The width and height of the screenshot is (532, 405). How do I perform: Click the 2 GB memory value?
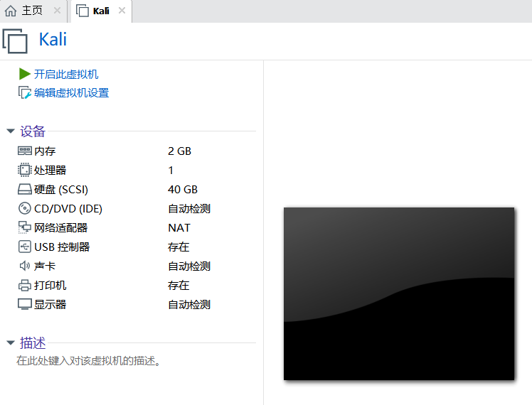[x=179, y=151]
